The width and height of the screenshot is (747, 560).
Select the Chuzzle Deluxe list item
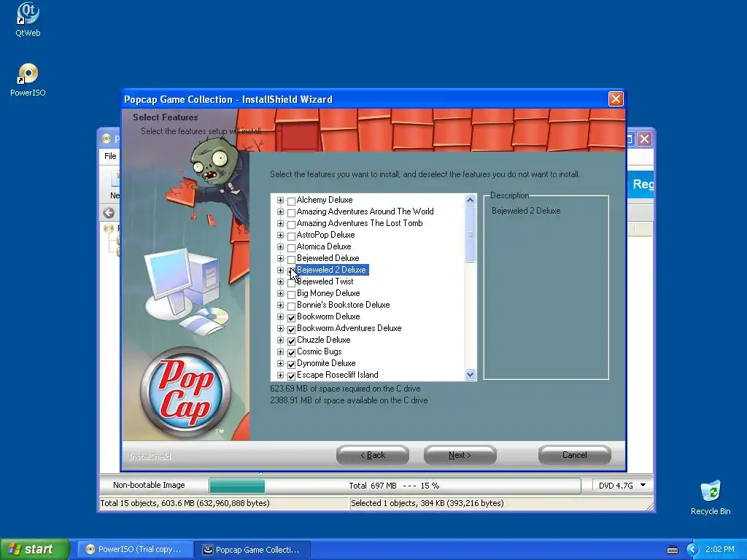pos(323,340)
